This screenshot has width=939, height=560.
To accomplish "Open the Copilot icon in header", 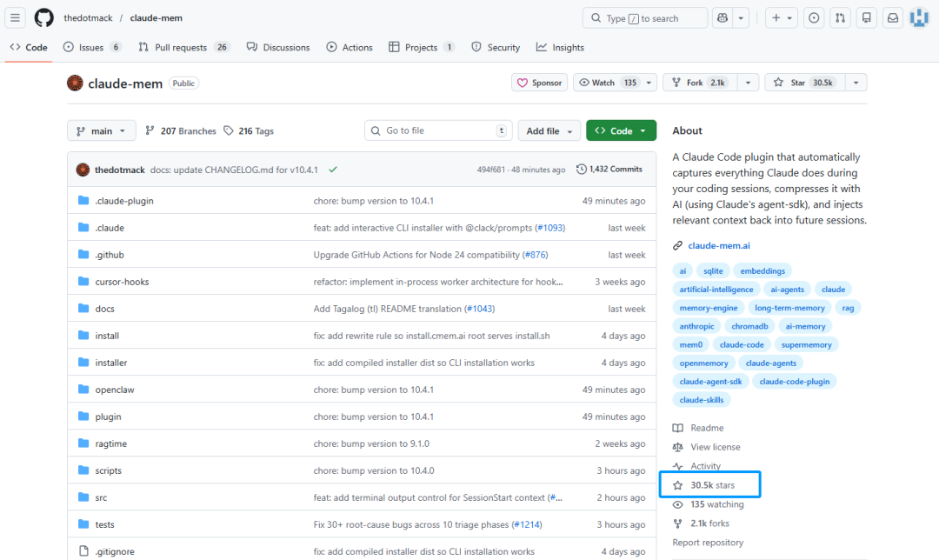I will pos(722,18).
